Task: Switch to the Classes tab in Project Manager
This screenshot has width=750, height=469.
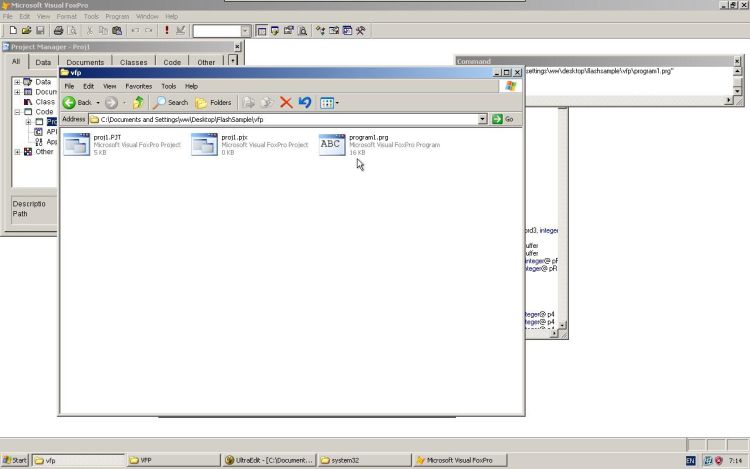Action: coord(133,62)
